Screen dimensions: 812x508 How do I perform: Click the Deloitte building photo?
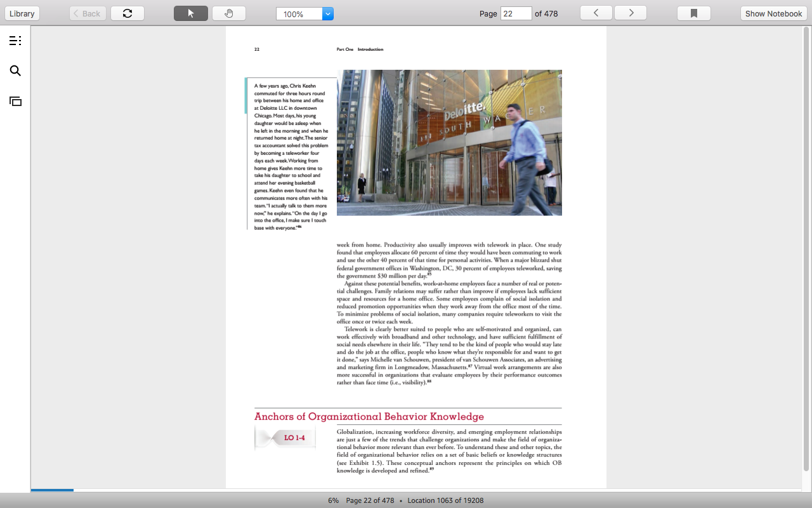point(449,143)
